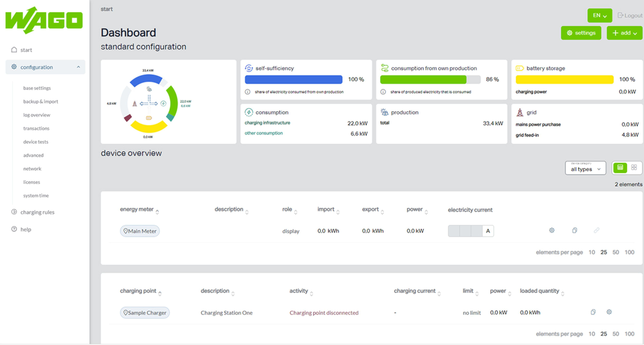
Task: Click info icon under consumption from own production
Action: (x=383, y=92)
